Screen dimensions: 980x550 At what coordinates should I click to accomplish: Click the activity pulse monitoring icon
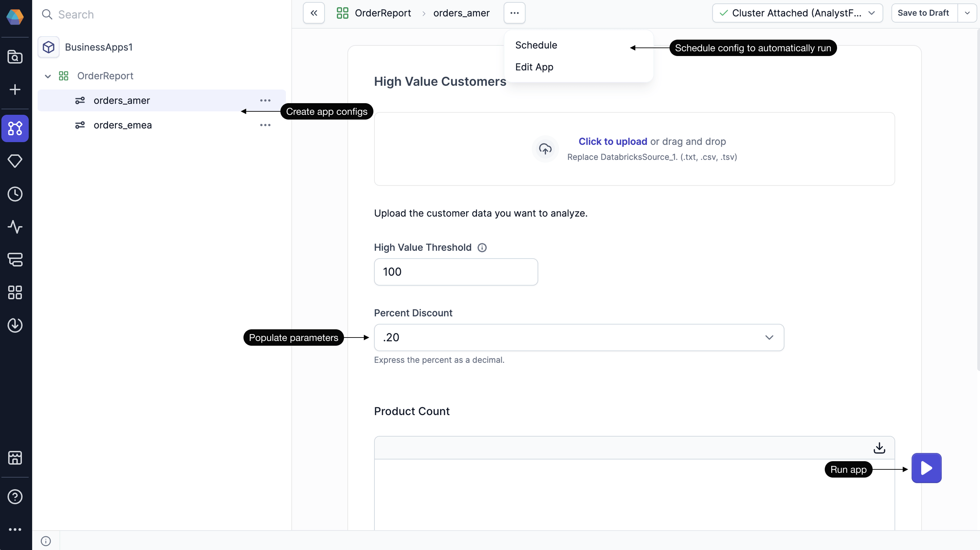(x=15, y=226)
